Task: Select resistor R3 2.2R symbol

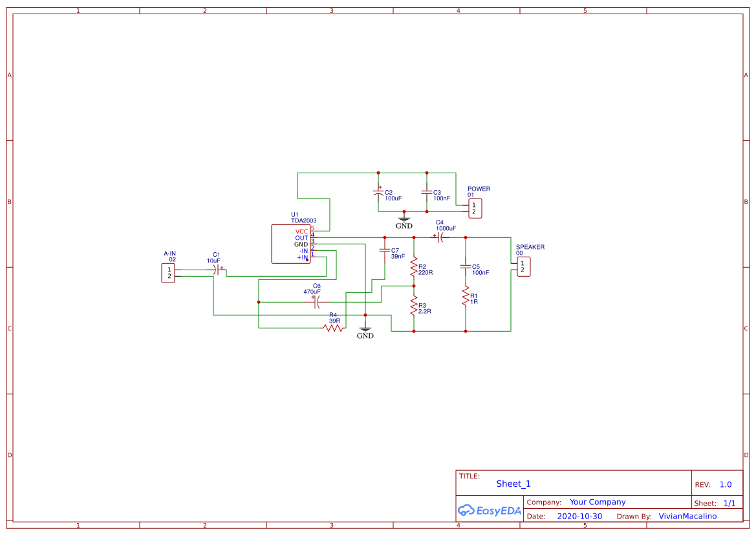Action: point(414,306)
